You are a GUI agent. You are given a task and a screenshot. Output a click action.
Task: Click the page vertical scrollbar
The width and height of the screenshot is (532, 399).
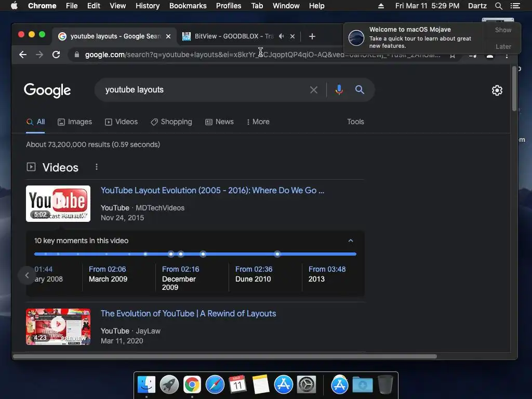[514, 89]
